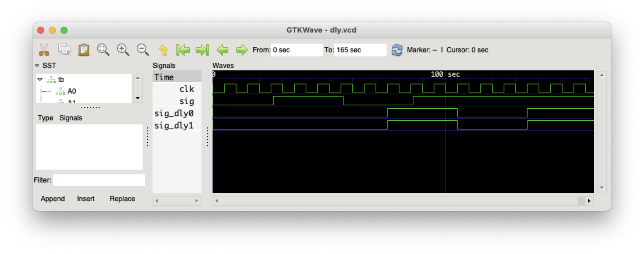Viewport: 644px width, 254px height.
Task: Click the Signals pane right scroll arrow
Action: [197, 201]
